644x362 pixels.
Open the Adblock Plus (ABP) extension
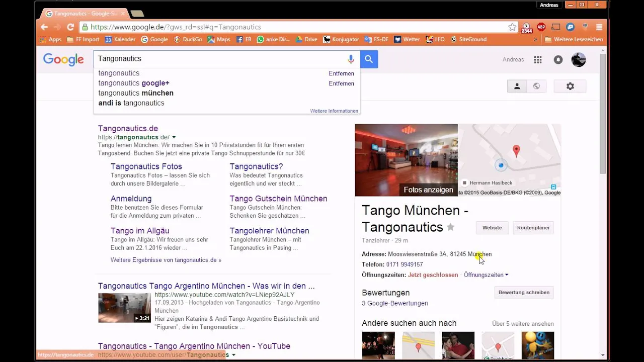pyautogui.click(x=541, y=27)
